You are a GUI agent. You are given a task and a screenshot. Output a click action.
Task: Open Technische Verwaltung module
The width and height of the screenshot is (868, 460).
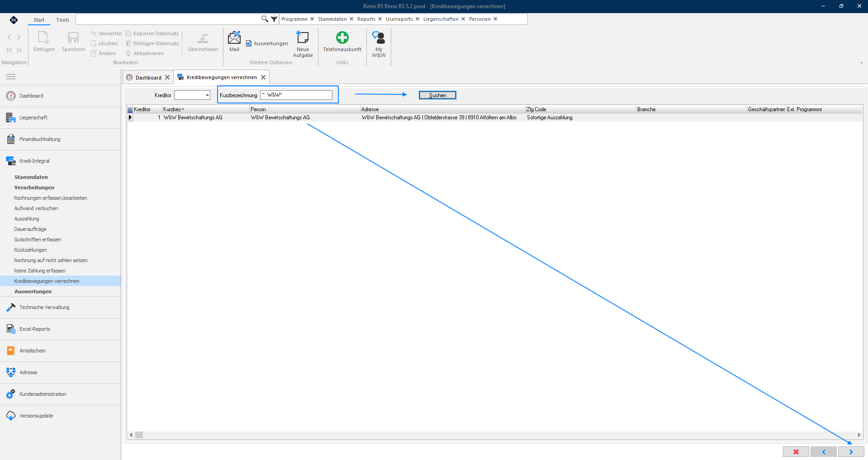click(x=60, y=307)
